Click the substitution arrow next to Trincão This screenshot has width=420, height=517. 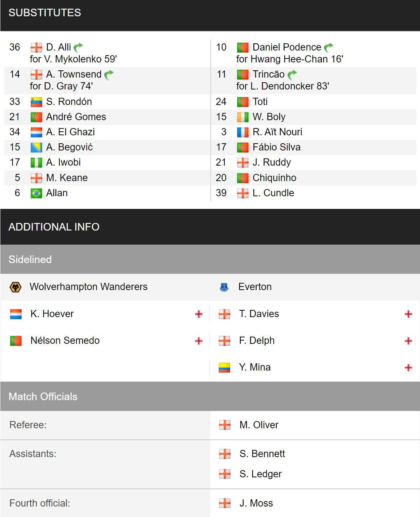coord(292,74)
